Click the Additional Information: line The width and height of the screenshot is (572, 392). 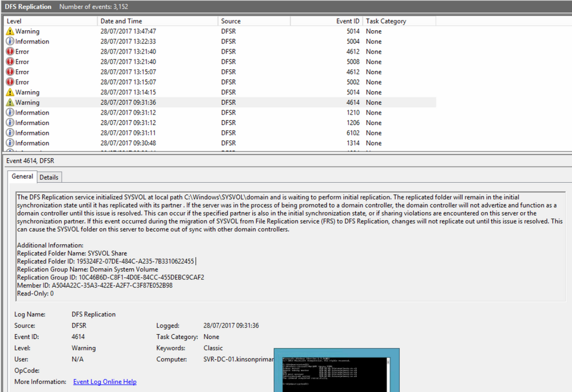[50, 245]
